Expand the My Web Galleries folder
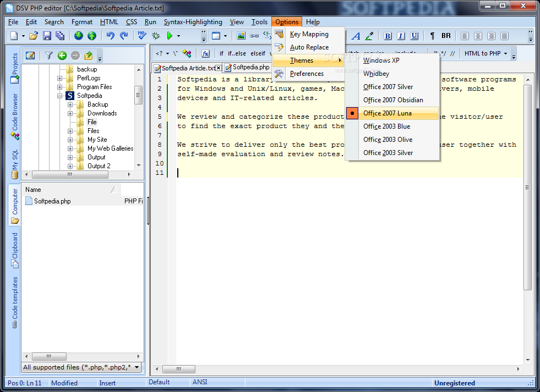 coord(70,148)
